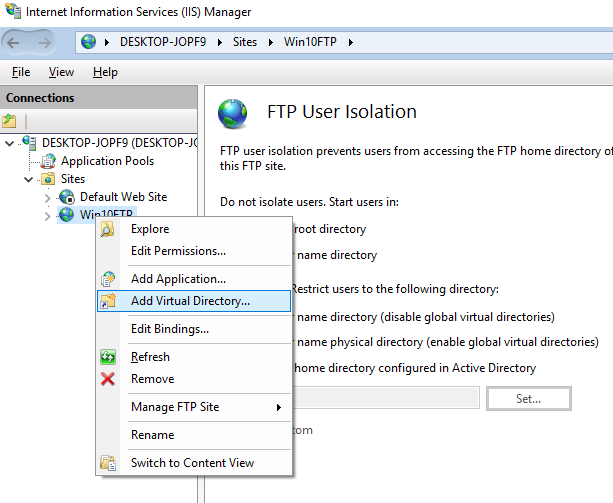Screen dimensions: 613x503
Task: Open the View menu
Action: click(x=61, y=72)
